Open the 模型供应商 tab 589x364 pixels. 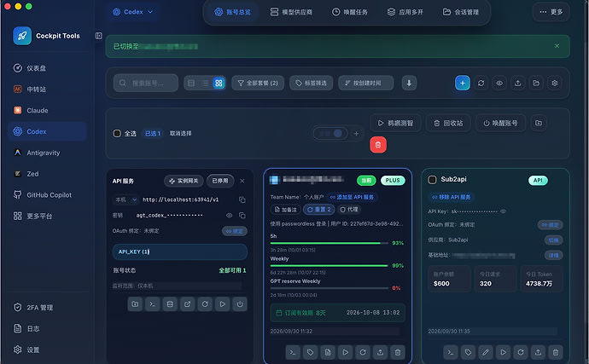point(291,12)
